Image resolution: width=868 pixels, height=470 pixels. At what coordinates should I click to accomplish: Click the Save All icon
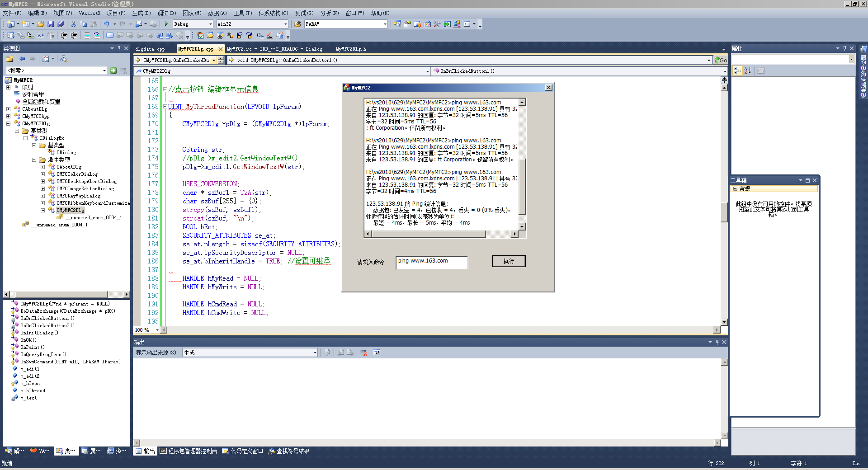click(x=61, y=24)
